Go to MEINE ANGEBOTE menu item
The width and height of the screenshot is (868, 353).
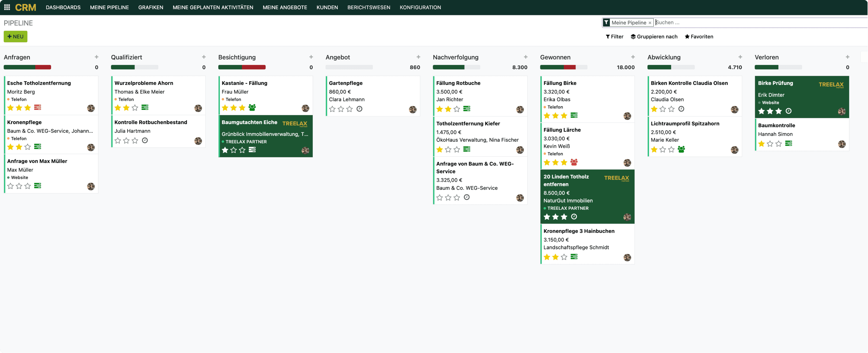[285, 7]
